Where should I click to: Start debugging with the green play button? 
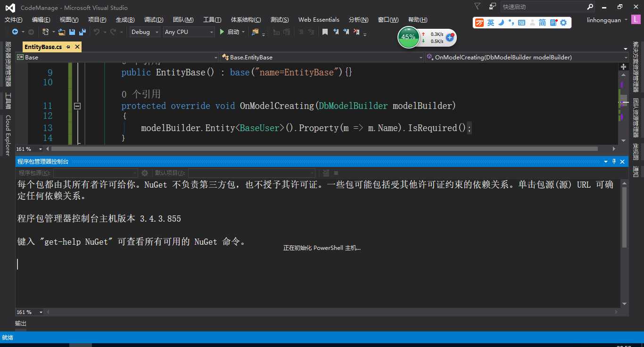[x=223, y=32]
